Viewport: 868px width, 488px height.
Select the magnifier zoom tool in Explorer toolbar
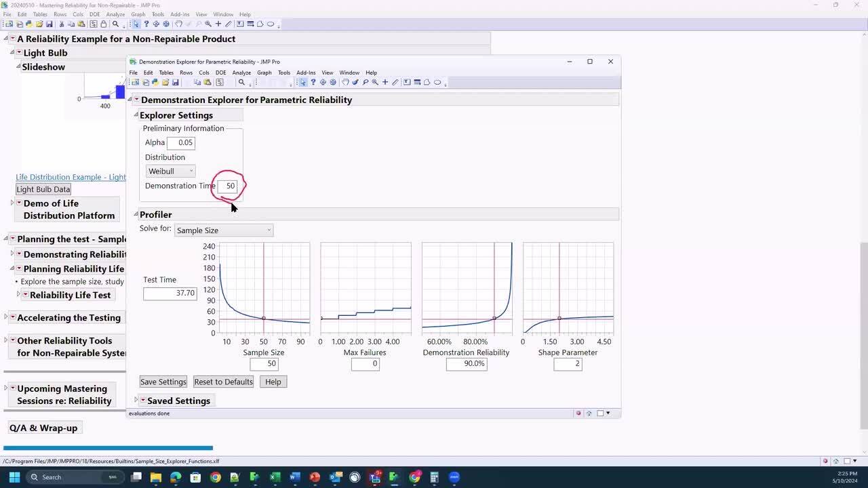coord(375,83)
